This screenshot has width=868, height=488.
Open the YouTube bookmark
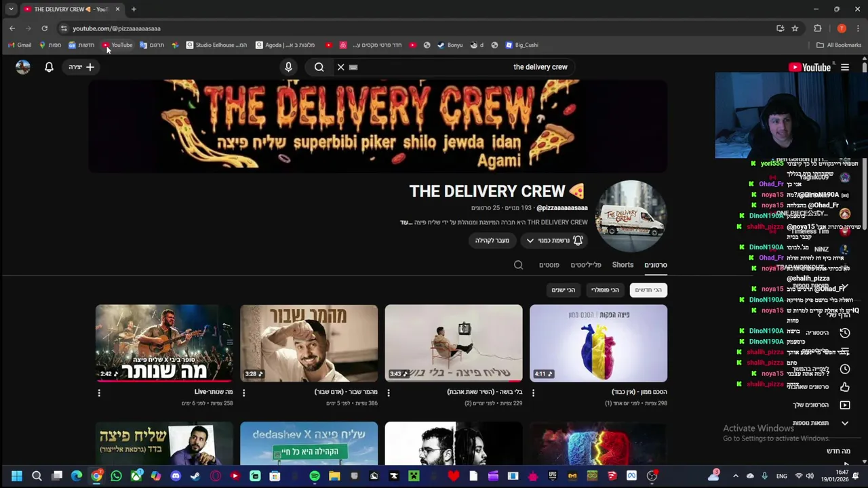[x=118, y=45]
